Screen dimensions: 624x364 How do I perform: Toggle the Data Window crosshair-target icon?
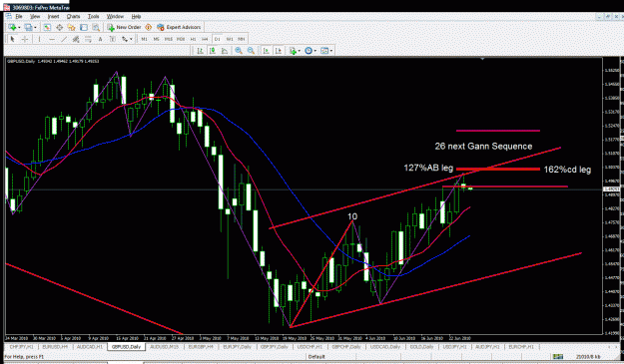point(59,27)
